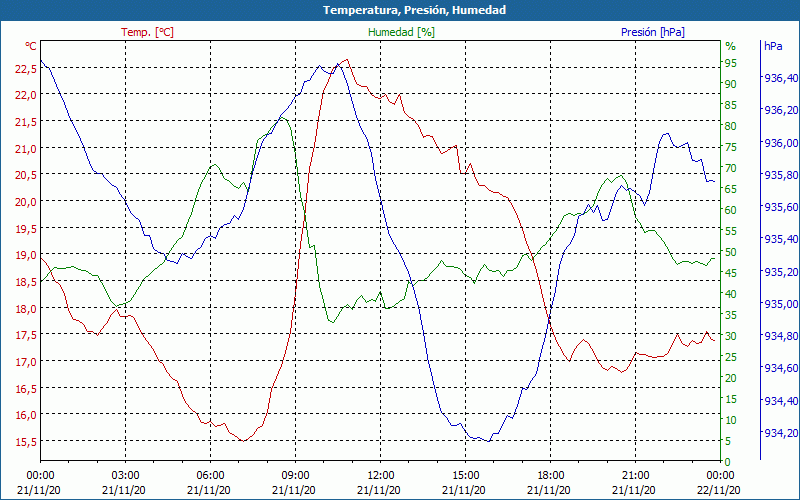Image resolution: width=800 pixels, height=500 pixels.
Task: Click the 21,5 temperature axis value
Action: pos(26,122)
